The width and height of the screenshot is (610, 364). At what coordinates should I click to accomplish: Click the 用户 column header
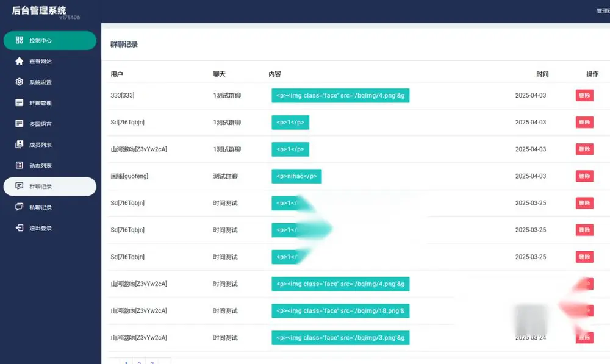(117, 74)
